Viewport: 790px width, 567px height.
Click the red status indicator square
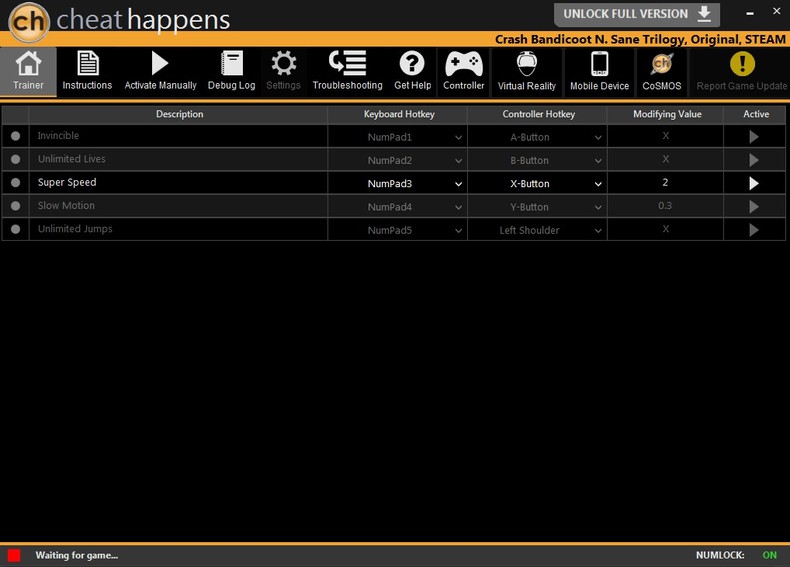(14, 555)
